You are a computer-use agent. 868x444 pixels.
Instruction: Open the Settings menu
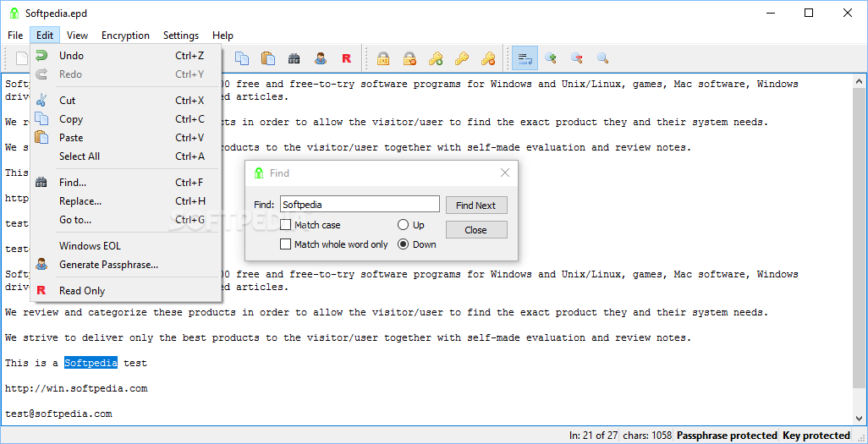click(x=181, y=36)
